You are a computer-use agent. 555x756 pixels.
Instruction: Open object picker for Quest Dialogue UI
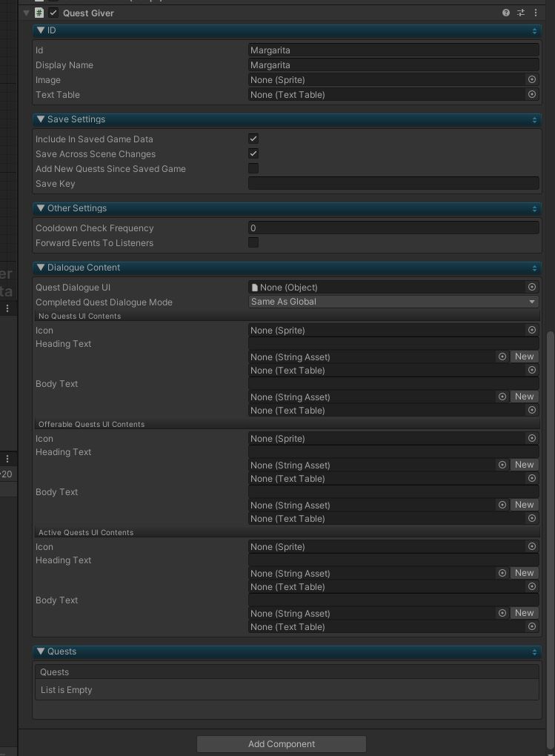coord(532,287)
